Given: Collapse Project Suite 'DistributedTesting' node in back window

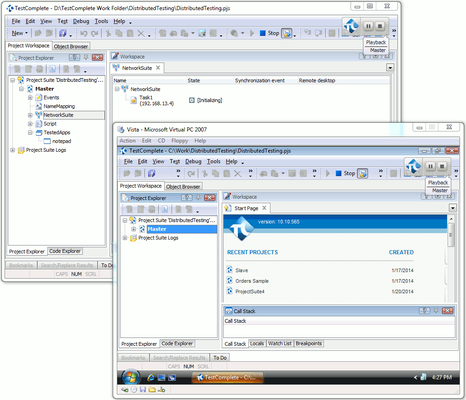Looking at the screenshot, I should 13,80.
